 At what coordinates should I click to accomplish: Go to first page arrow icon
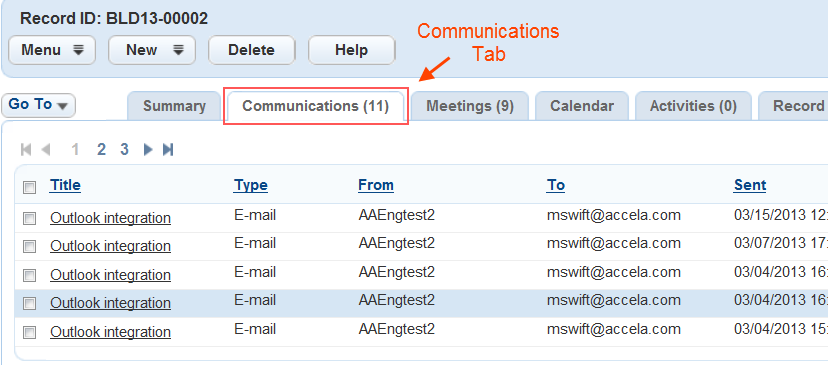[x=26, y=150]
